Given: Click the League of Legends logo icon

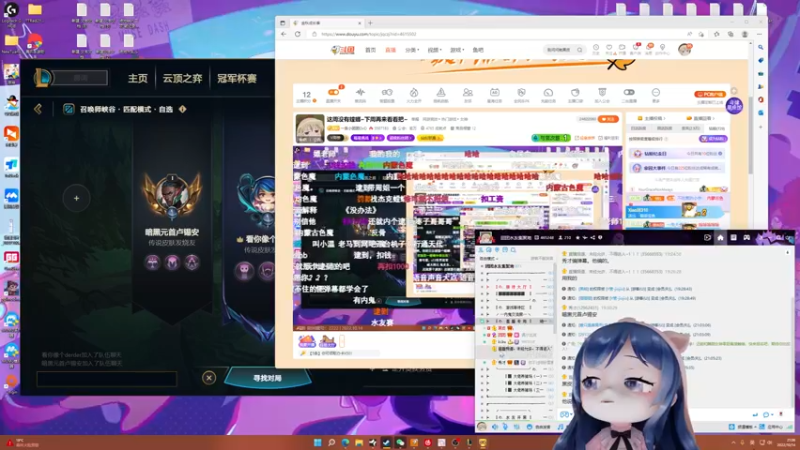Looking at the screenshot, I should 42,78.
